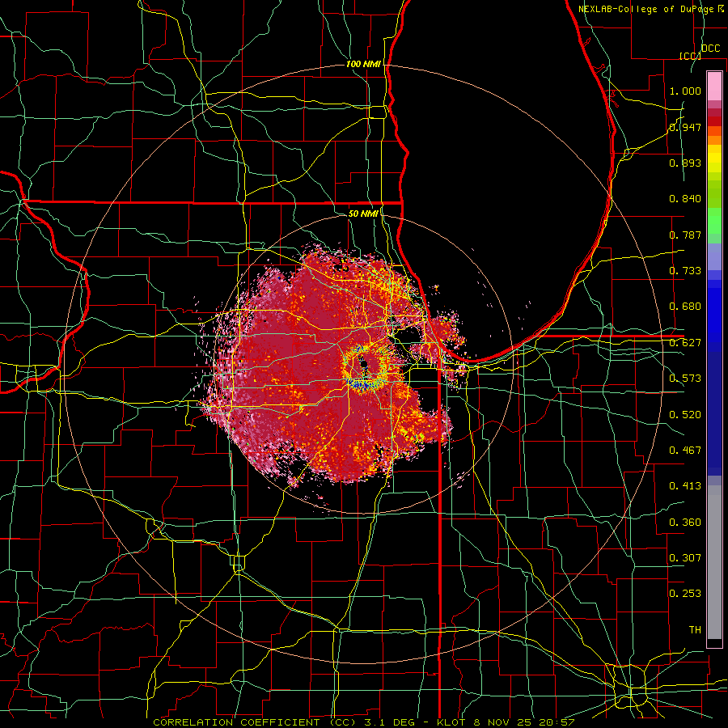Click the CORRELATION COEFFICIENT (CC) caption text
Viewport: 728px width, 728px height.
tap(255, 722)
